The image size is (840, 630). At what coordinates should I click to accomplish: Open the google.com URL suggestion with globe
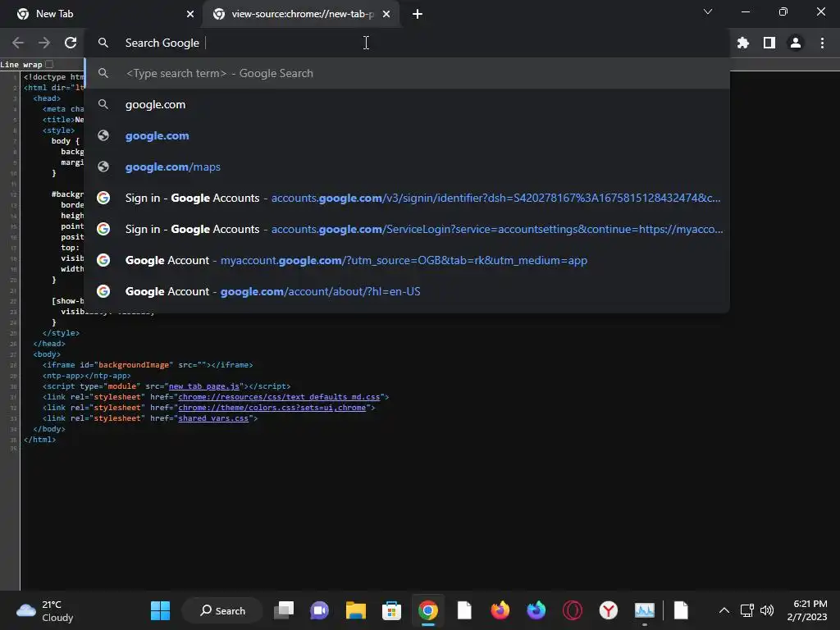point(407,135)
